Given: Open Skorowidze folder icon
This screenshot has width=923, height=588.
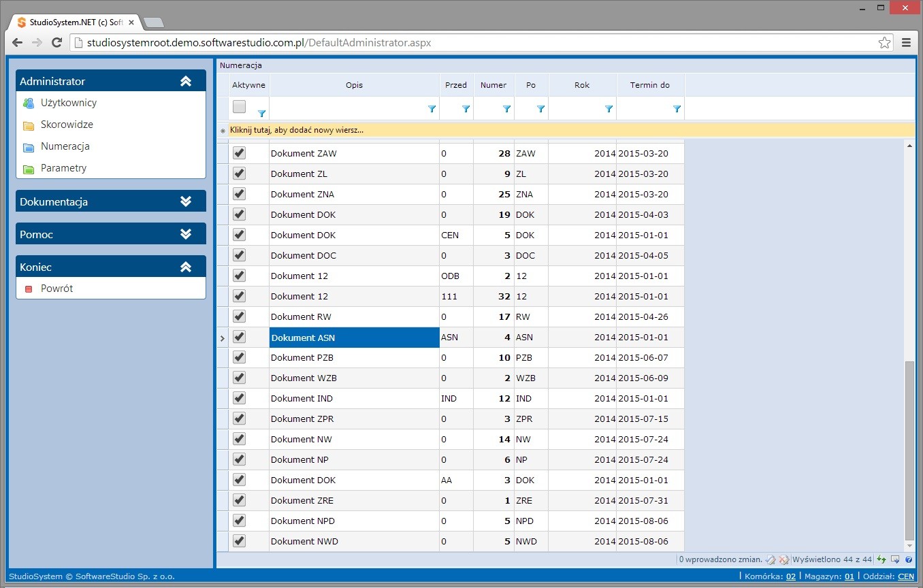Looking at the screenshot, I should (x=28, y=125).
